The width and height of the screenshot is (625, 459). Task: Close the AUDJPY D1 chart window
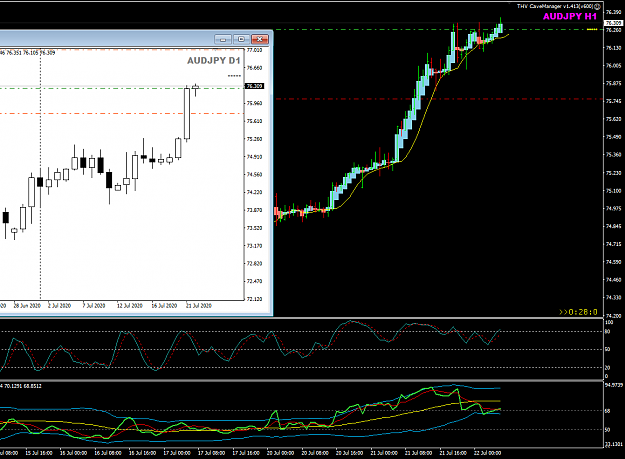tap(260, 39)
